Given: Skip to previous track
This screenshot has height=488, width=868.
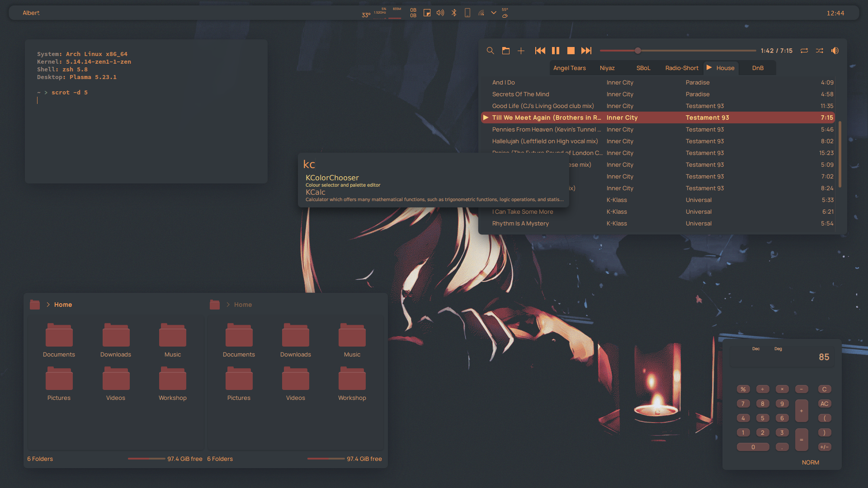Looking at the screenshot, I should point(540,51).
